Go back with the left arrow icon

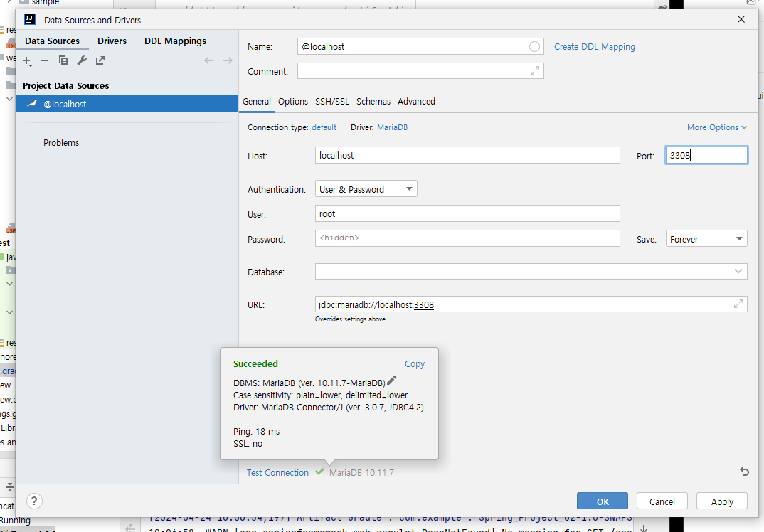click(x=208, y=60)
